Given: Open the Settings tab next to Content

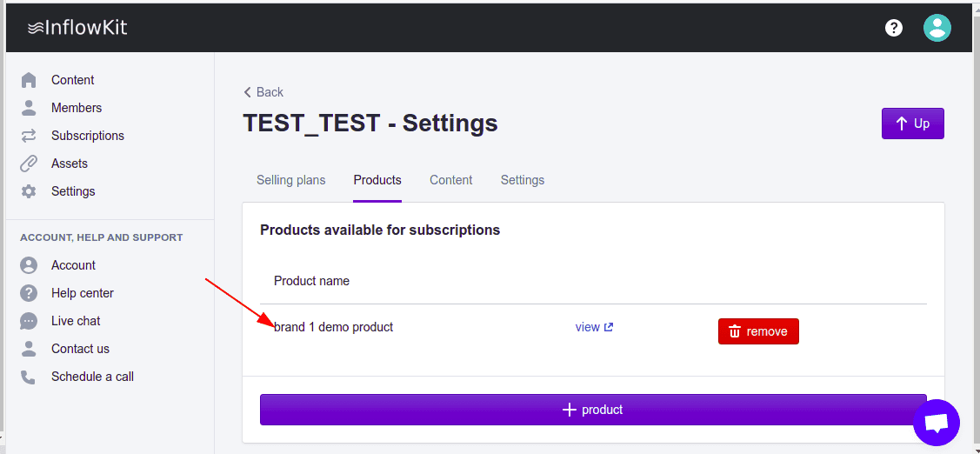Looking at the screenshot, I should click(x=522, y=180).
